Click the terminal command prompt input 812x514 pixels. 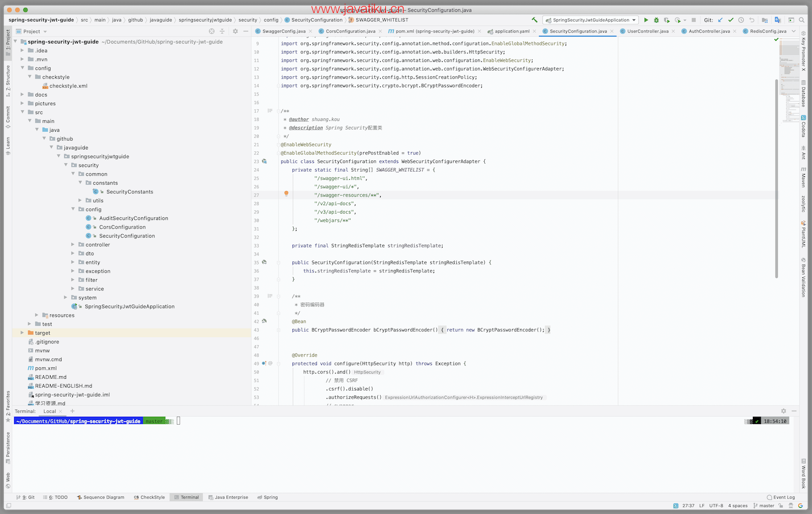(x=179, y=421)
